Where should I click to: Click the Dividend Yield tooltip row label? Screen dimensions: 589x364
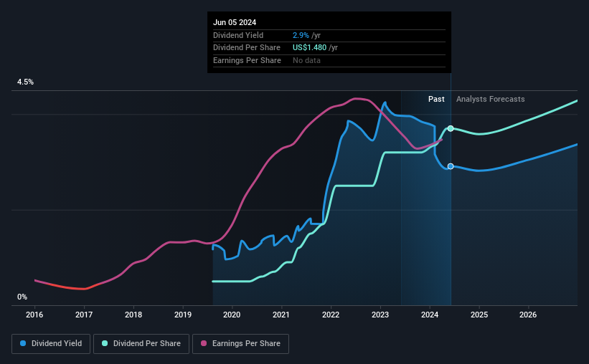(238, 35)
